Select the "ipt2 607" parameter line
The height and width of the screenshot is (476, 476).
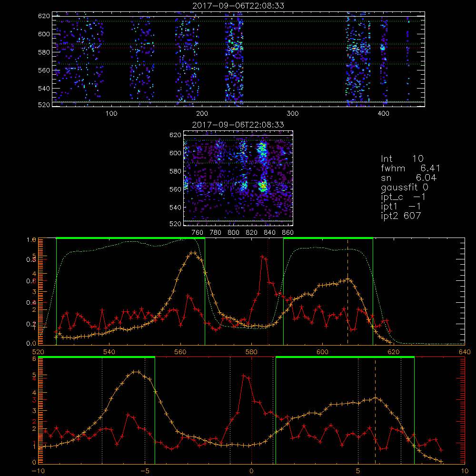tap(401, 216)
